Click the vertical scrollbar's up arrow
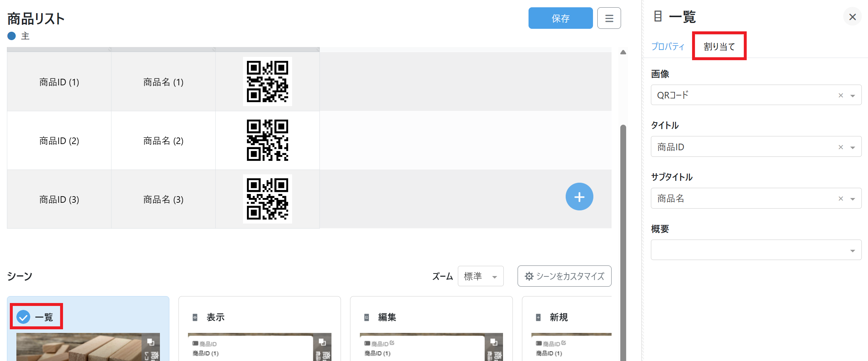 pos(623,53)
